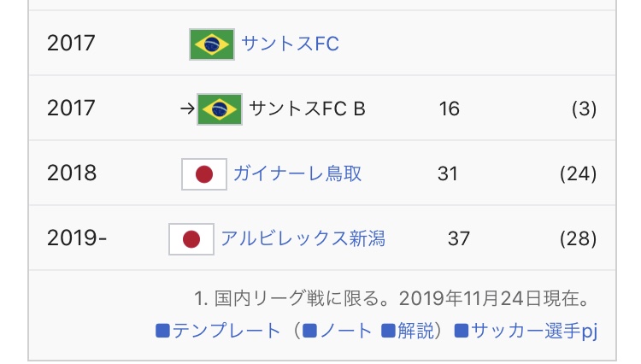Click the footnote about 国内リーグ戦に限る
Image resolution: width=641 pixels, height=364 pixels.
[x=393, y=299]
